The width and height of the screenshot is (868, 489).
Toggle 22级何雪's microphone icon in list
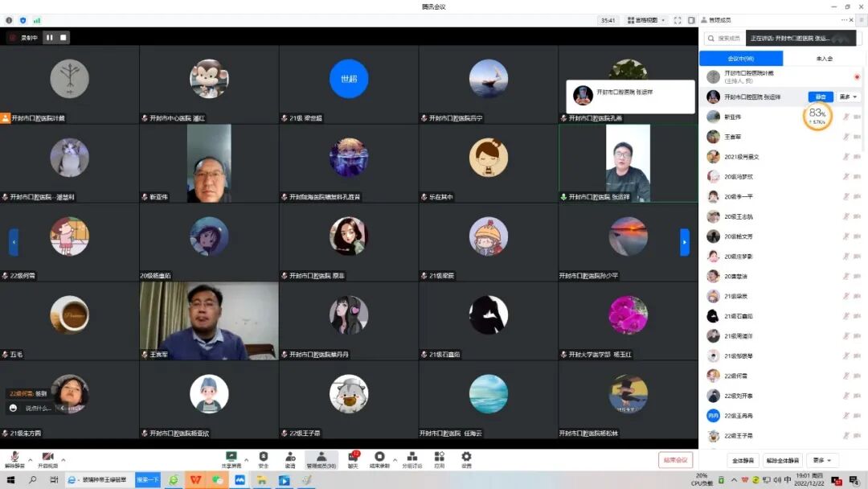[845, 376]
